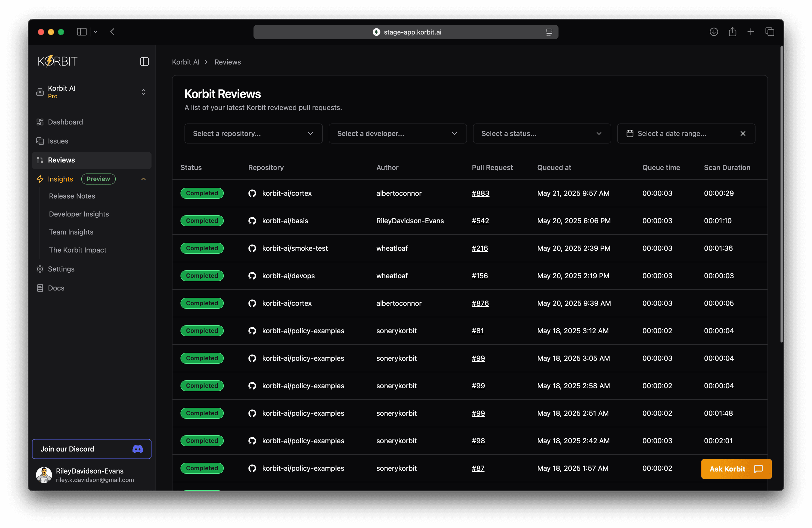This screenshot has height=528, width=812.
Task: Open pull request #542 link
Action: pyautogui.click(x=480, y=221)
